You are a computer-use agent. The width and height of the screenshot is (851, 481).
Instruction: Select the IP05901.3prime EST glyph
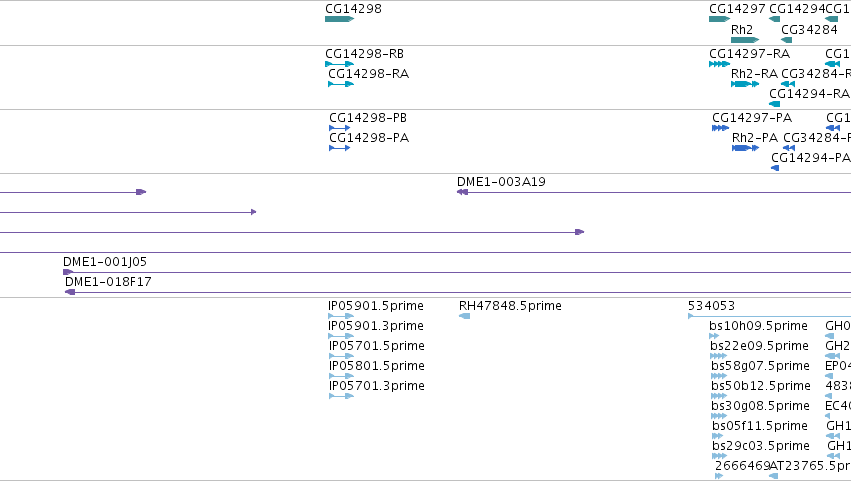tap(341, 336)
